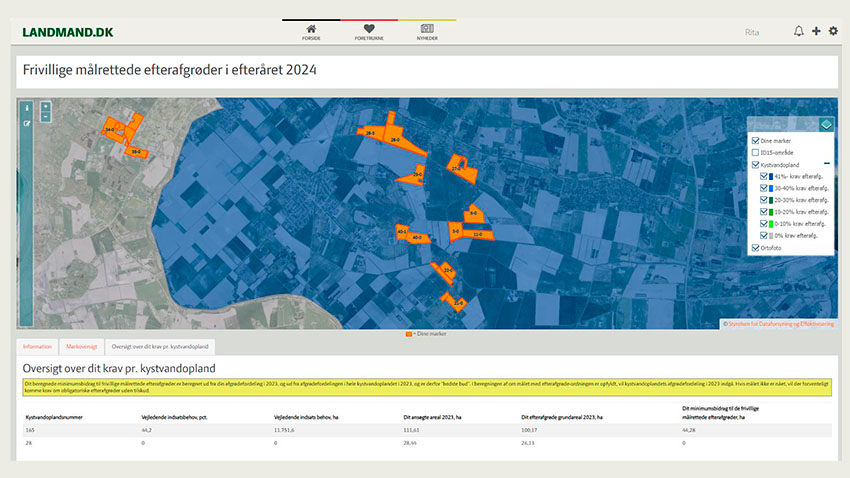Collapse the Kystvandopland layer group
850x478 pixels.
pyautogui.click(x=826, y=164)
